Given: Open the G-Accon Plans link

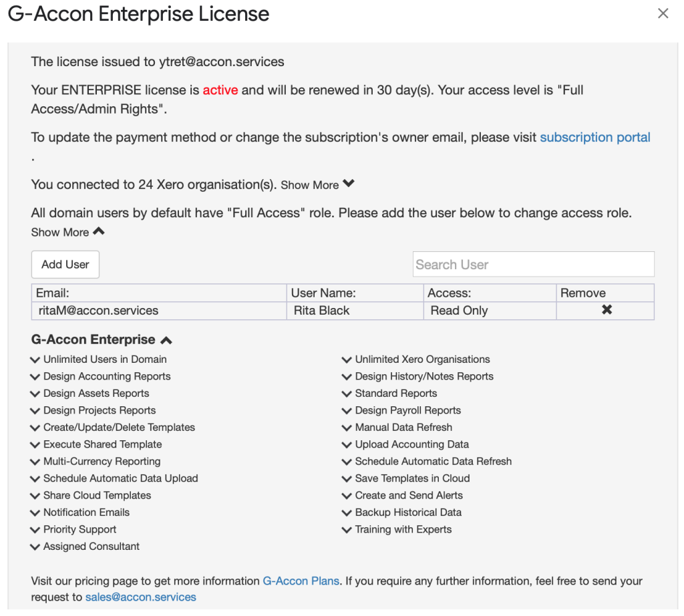Looking at the screenshot, I should click(301, 581).
